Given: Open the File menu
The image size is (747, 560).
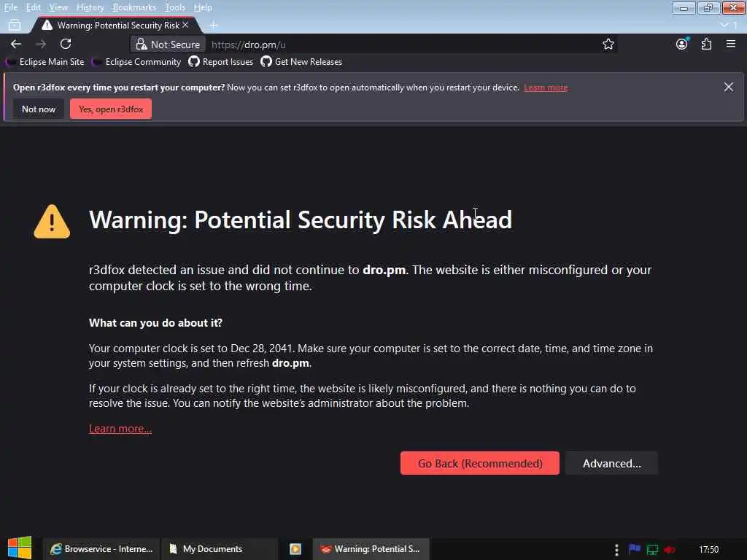Looking at the screenshot, I should coord(10,7).
